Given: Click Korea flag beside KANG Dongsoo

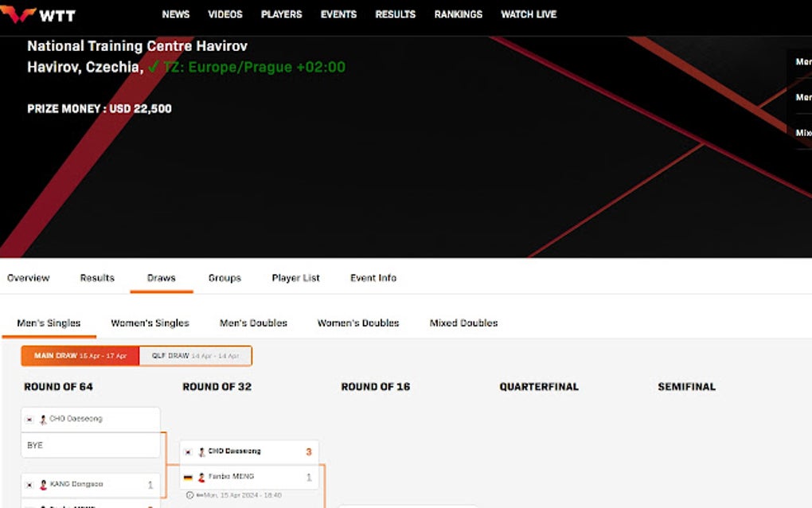Looking at the screenshot, I should click(29, 485).
